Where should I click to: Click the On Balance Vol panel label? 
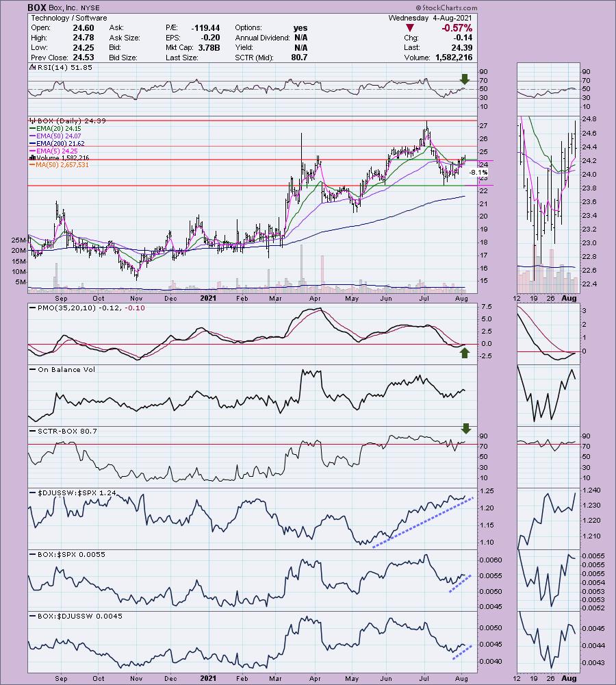[x=66, y=369]
